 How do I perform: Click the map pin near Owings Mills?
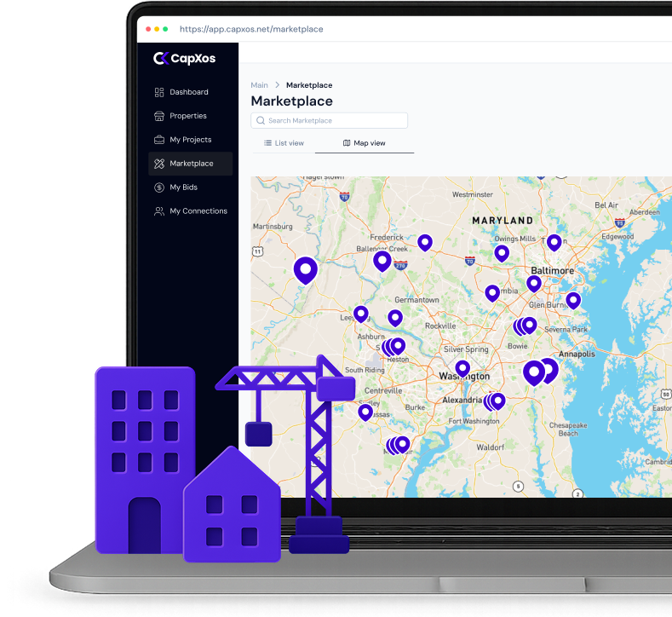point(502,252)
